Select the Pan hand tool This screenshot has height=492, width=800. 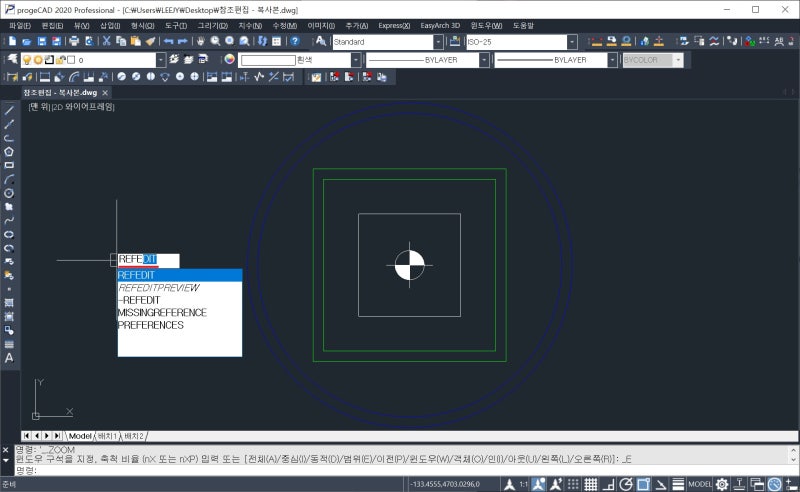201,41
